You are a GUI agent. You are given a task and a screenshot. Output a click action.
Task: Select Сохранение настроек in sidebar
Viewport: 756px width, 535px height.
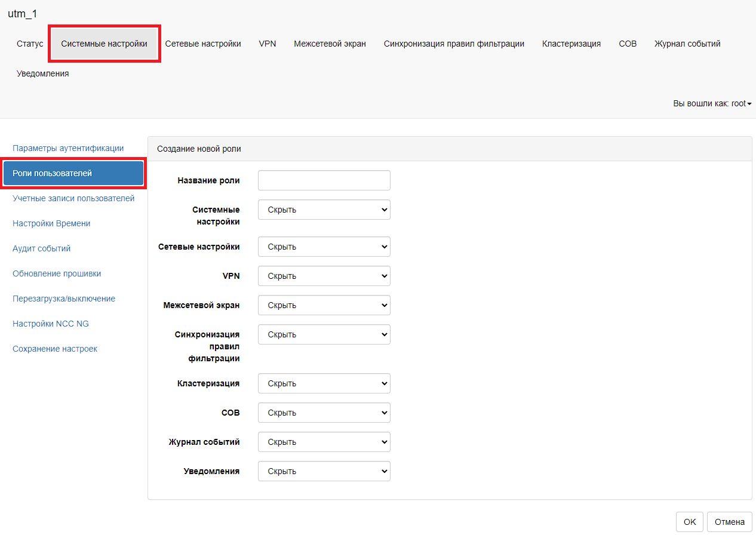(55, 349)
